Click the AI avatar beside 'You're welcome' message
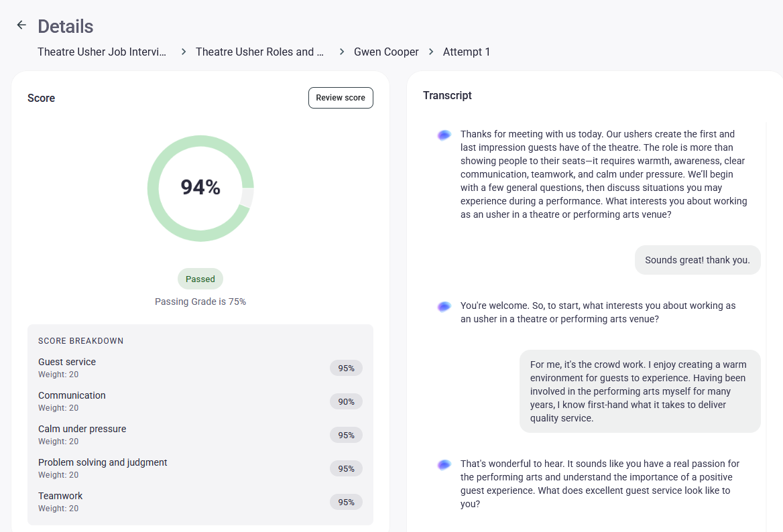Screen dimensions: 783x532 point(444,306)
